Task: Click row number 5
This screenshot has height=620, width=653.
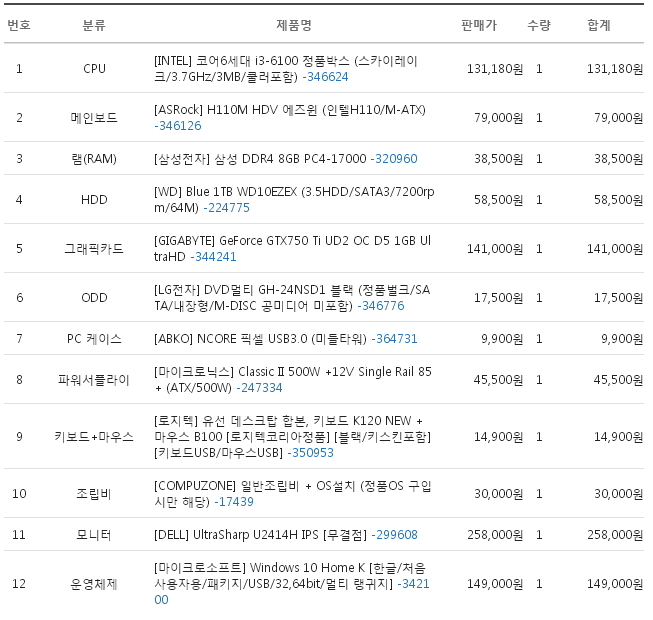Action: (x=19, y=249)
